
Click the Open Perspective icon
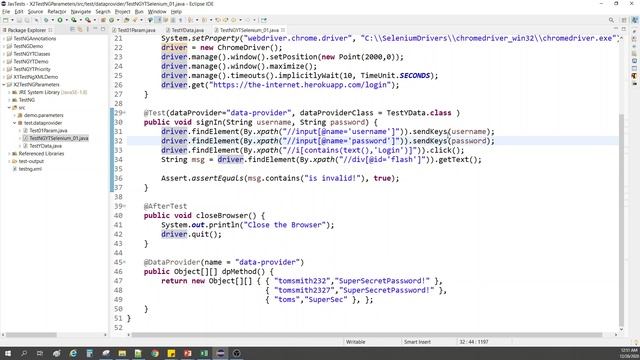[624, 20]
